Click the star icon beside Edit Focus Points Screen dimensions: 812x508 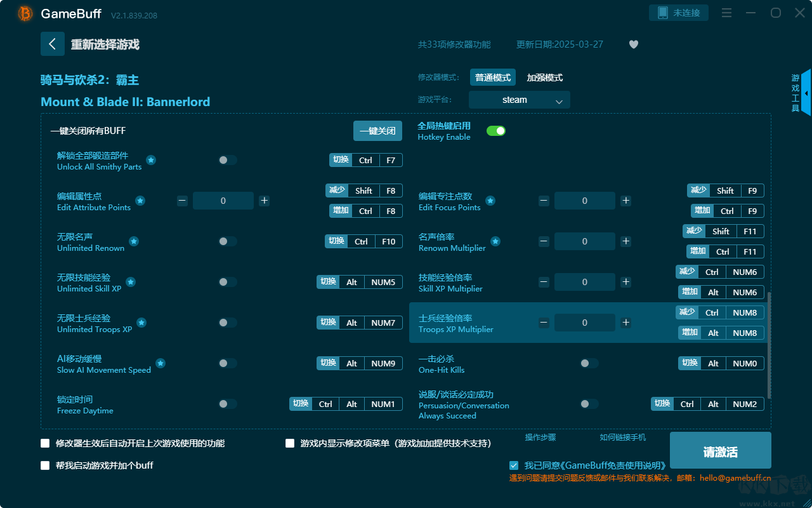pos(490,201)
